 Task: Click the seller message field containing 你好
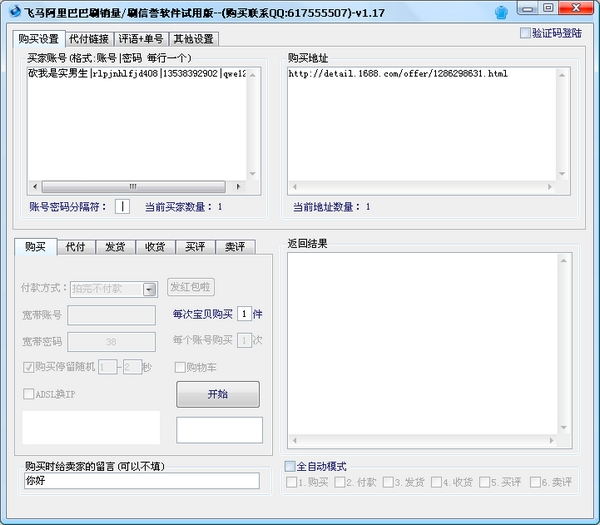pyautogui.click(x=142, y=481)
